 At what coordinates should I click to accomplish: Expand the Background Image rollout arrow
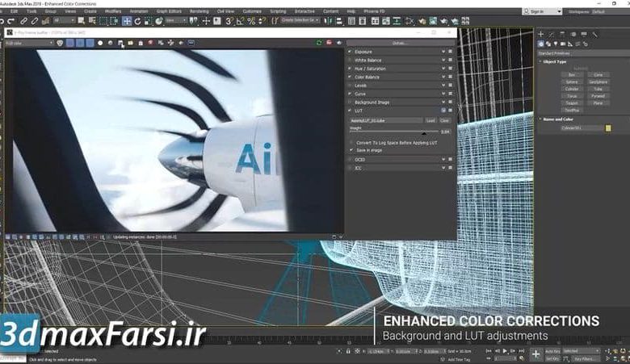[443, 103]
